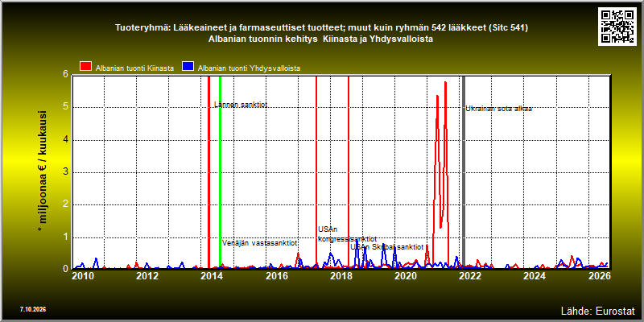Click y-axis value 4

[65, 140]
